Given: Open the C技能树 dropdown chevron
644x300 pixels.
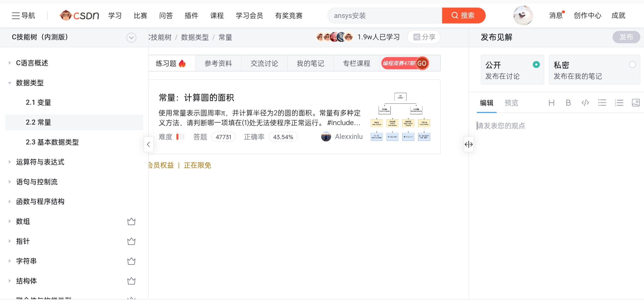Looking at the screenshot, I should [x=131, y=38].
